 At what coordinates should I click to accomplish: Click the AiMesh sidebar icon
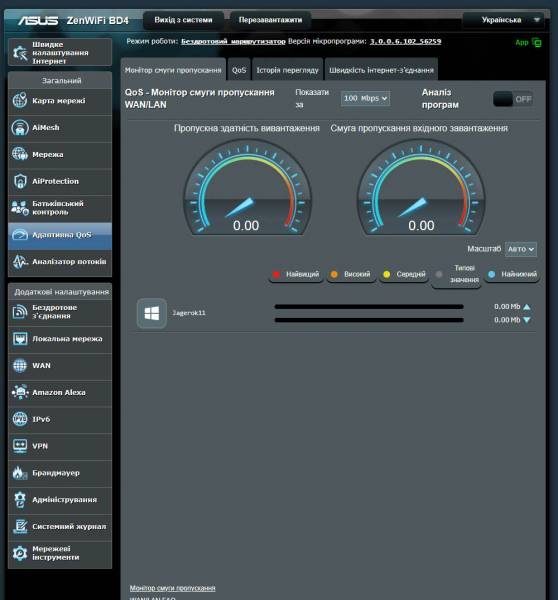tap(20, 127)
